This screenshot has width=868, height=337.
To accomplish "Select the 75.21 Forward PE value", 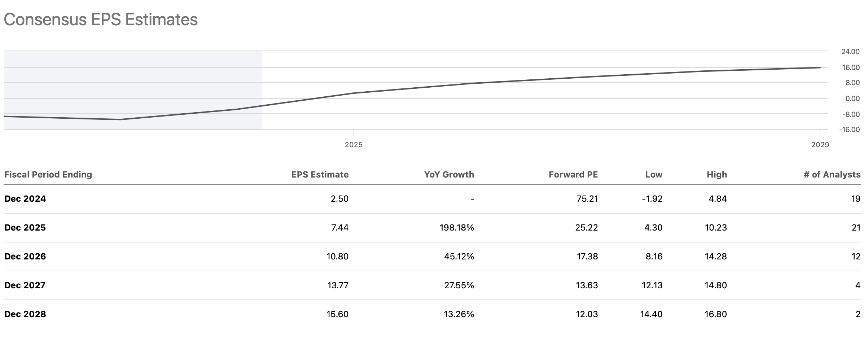I will coord(587,199).
